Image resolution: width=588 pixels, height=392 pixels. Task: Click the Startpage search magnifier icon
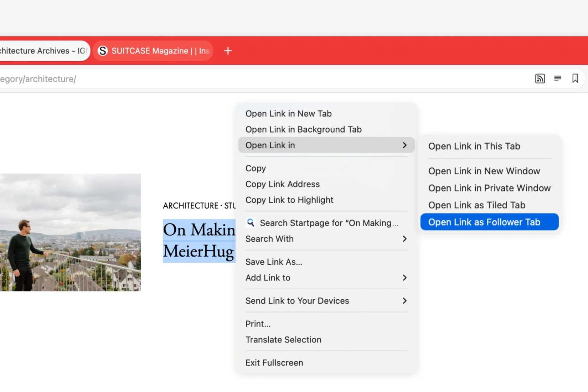pyautogui.click(x=251, y=223)
